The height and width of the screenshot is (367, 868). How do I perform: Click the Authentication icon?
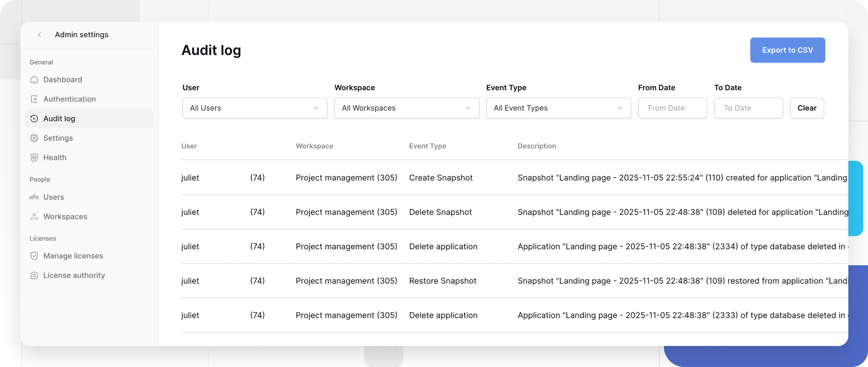[x=34, y=99]
